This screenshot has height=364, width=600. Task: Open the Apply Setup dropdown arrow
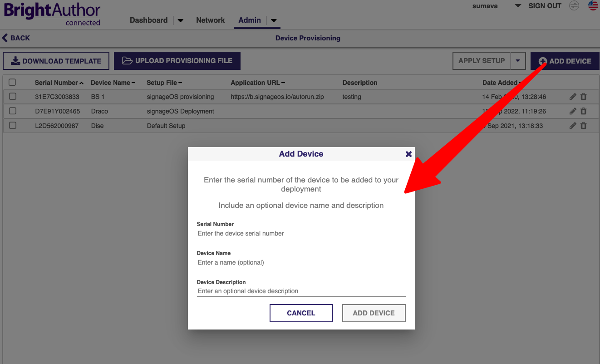tap(518, 61)
